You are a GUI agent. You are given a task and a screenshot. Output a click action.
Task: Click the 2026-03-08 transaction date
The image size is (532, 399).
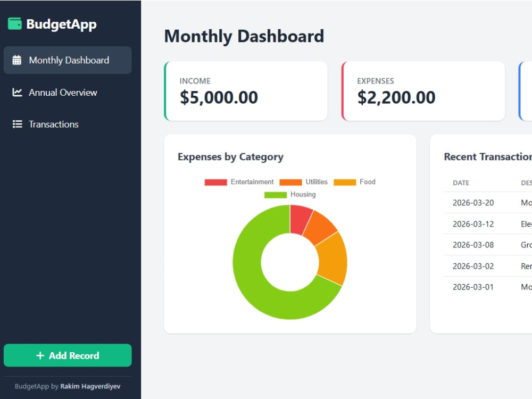473,245
